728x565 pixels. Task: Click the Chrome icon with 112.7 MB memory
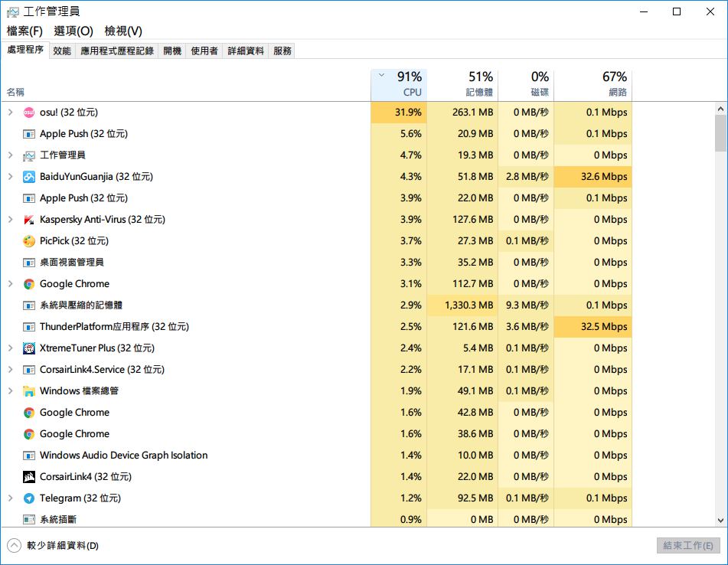(29, 284)
